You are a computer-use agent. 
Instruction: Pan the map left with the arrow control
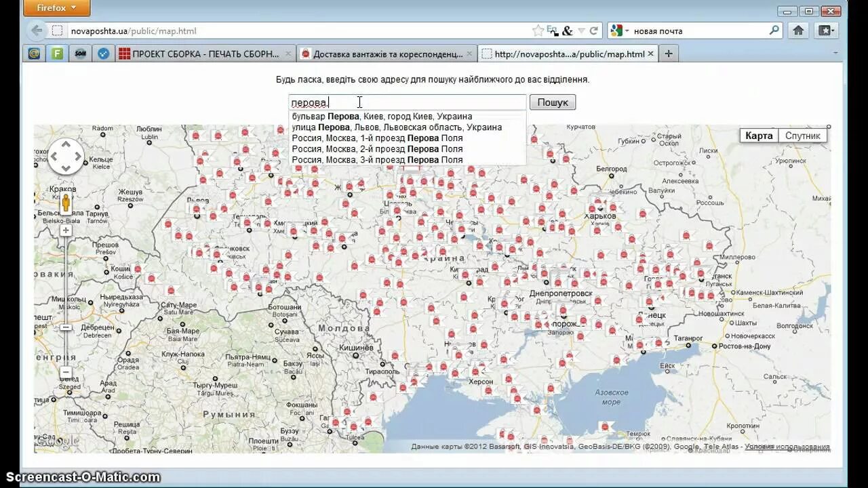pos(54,157)
